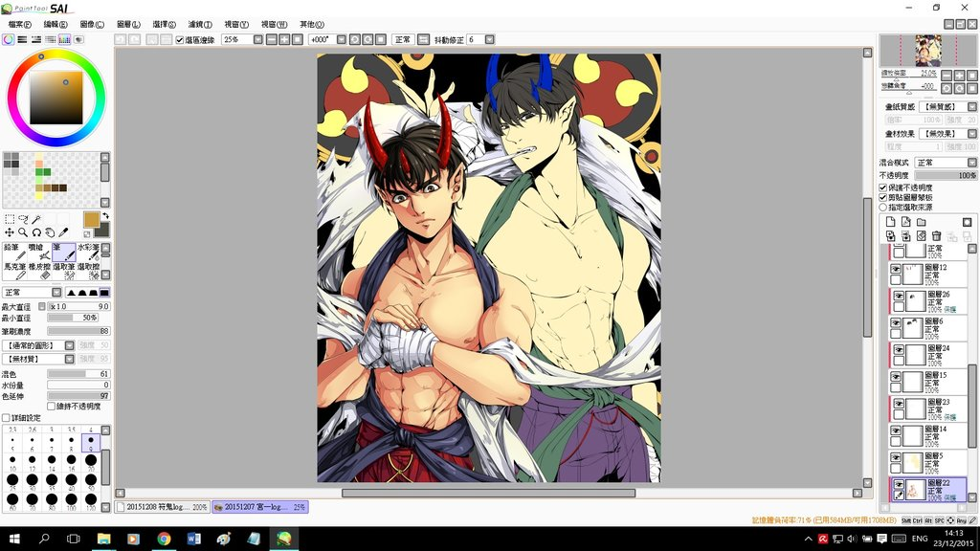Click the navigator preview thumbnail
The image size is (980, 551).
pyautogui.click(x=928, y=51)
